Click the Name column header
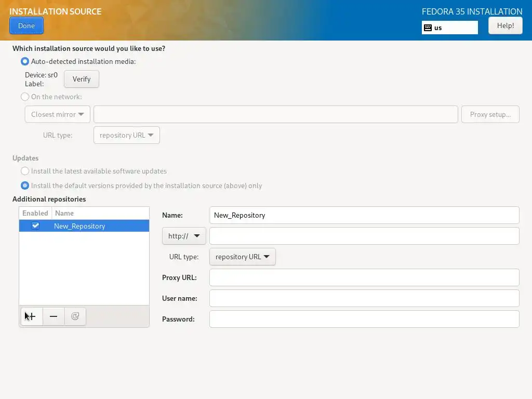The height and width of the screenshot is (399, 532). pyautogui.click(x=100, y=213)
